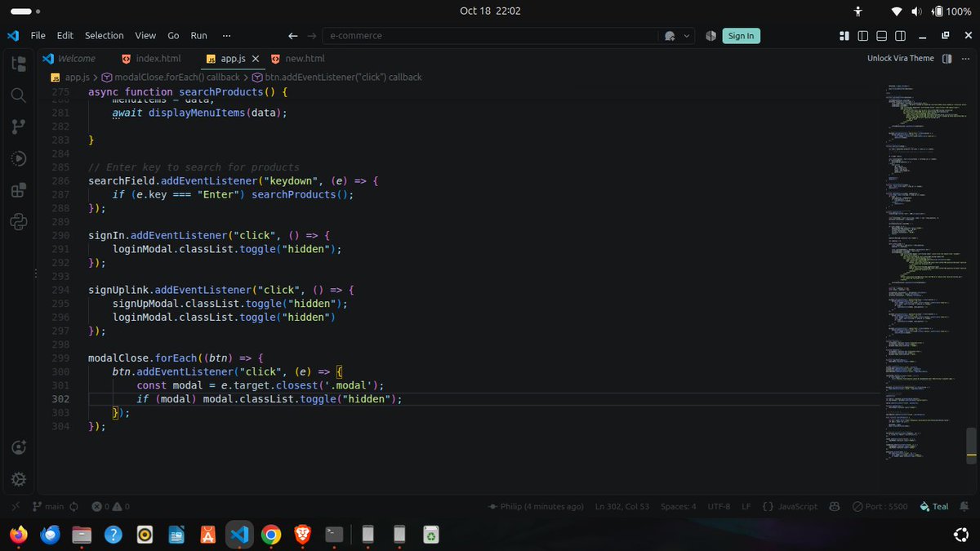
Task: Open the Trash from the dock
Action: point(430,535)
